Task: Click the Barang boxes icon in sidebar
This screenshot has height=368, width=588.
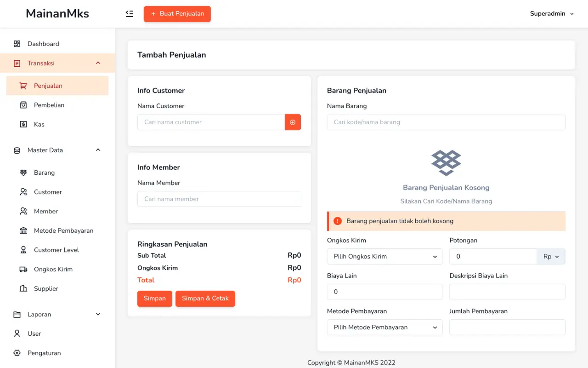Action: [x=23, y=172]
